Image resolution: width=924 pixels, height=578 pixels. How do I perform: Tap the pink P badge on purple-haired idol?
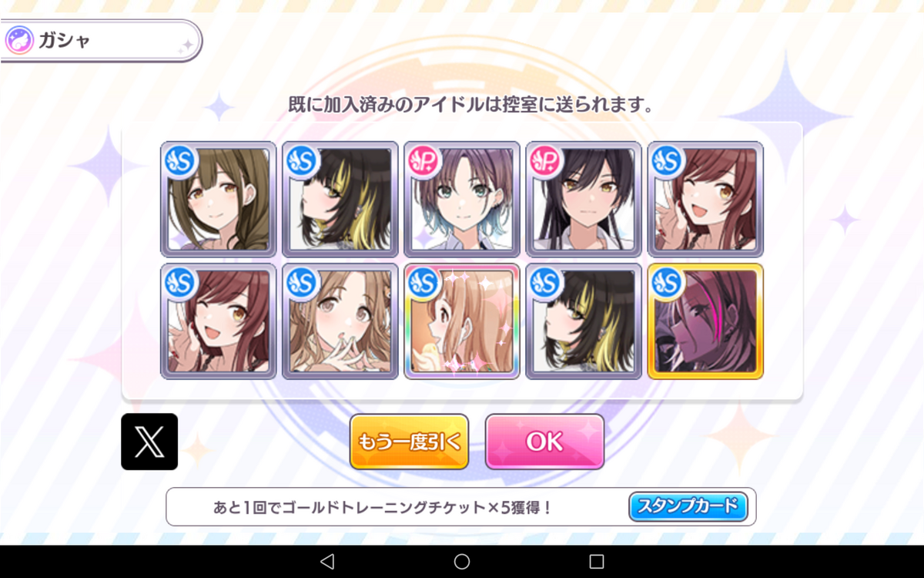tap(422, 160)
